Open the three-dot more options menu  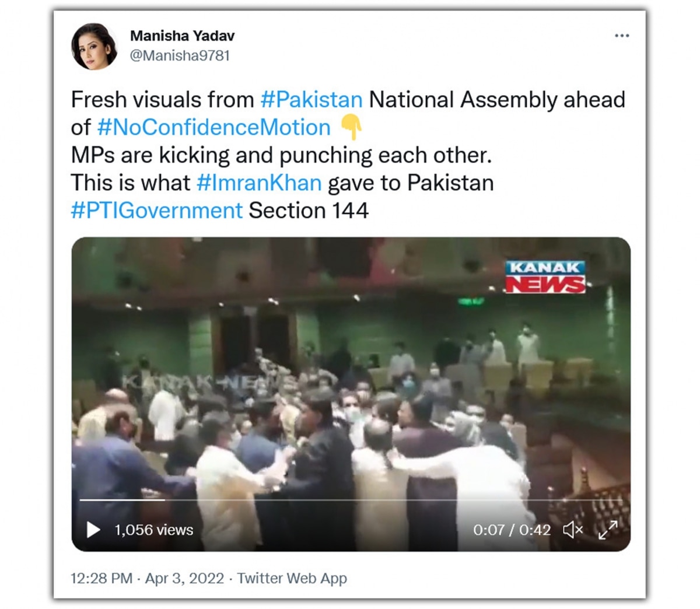pyautogui.click(x=622, y=36)
